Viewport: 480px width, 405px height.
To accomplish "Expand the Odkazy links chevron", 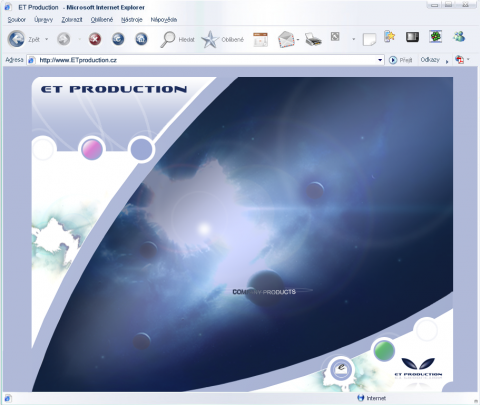I will [447, 61].
